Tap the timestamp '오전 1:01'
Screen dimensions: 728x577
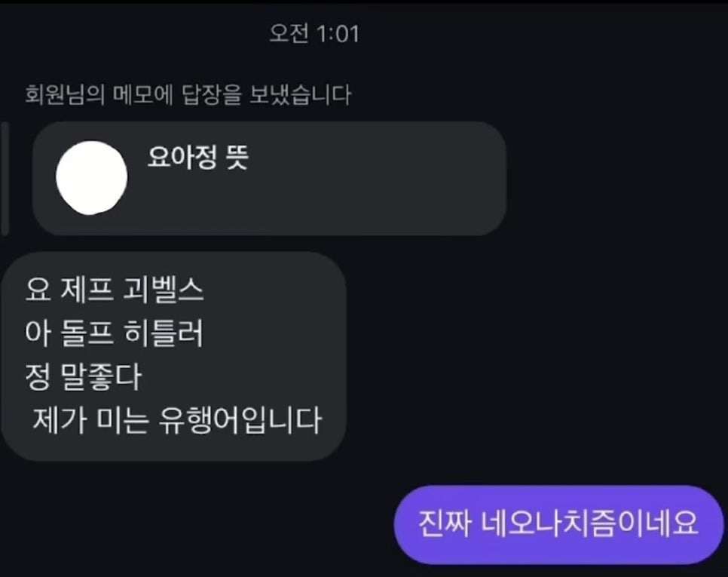(314, 33)
